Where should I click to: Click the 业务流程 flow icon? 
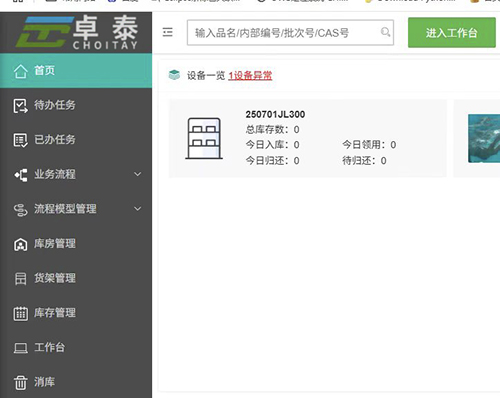click(x=21, y=175)
